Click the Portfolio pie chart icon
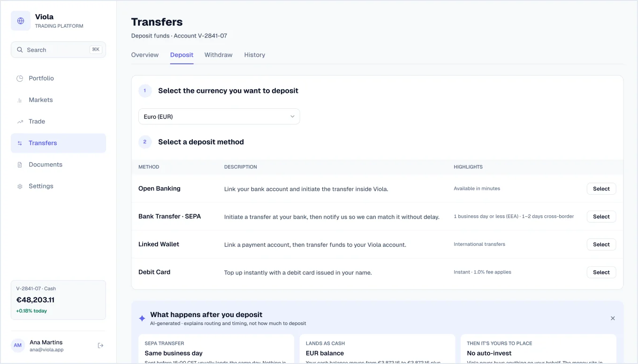 tap(20, 78)
